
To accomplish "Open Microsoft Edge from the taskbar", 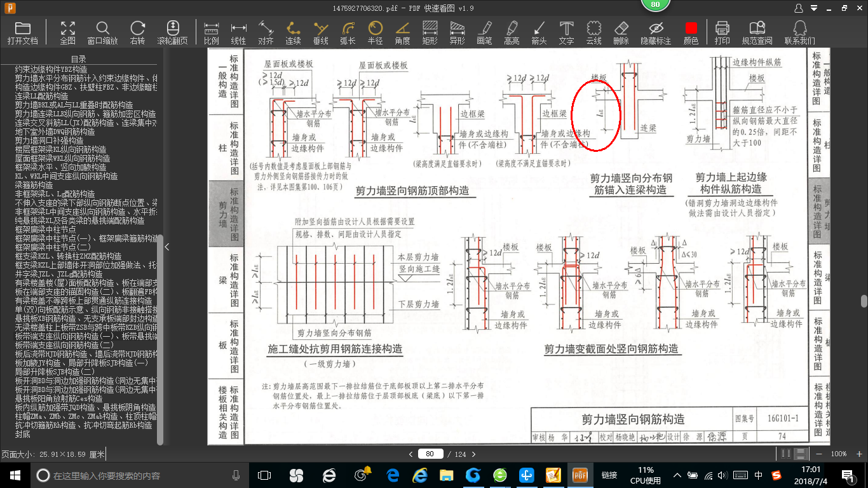I will pyautogui.click(x=393, y=475).
